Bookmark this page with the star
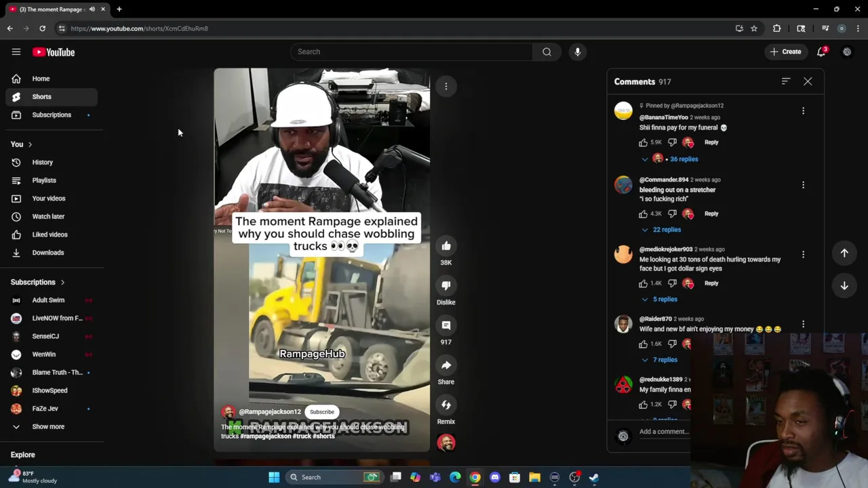 click(753, 28)
